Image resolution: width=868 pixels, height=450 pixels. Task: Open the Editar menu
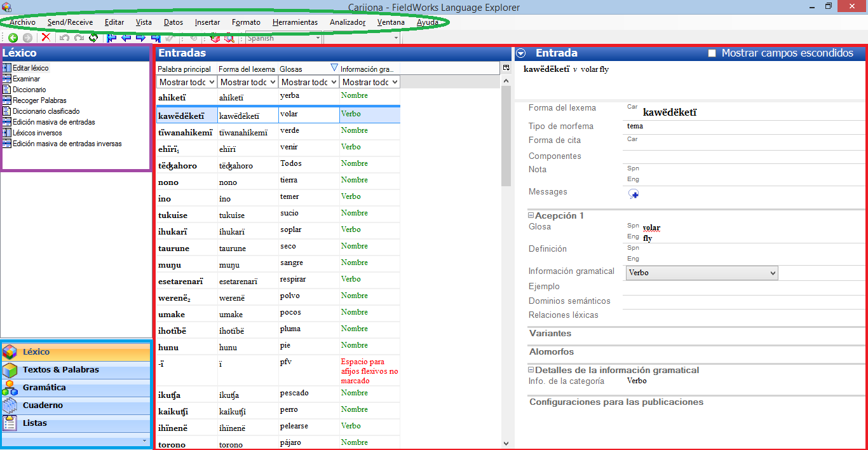(114, 22)
